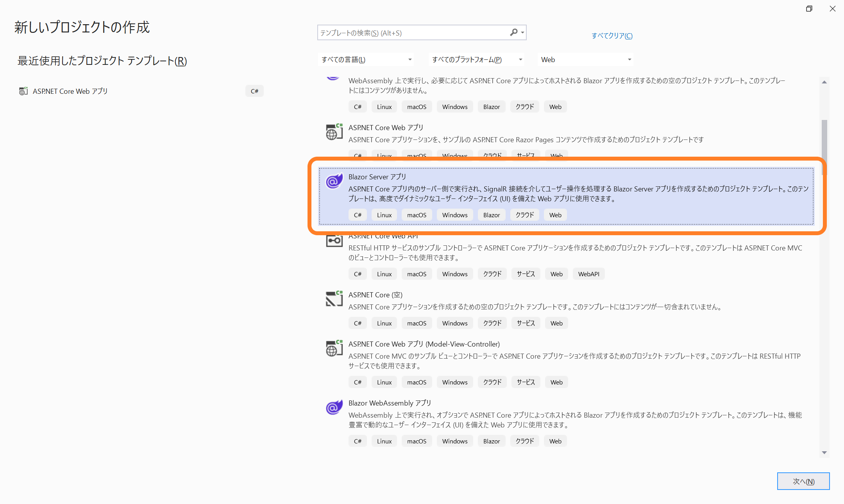The height and width of the screenshot is (504, 844).
Task: Expand the search options arrow
Action: (x=522, y=33)
